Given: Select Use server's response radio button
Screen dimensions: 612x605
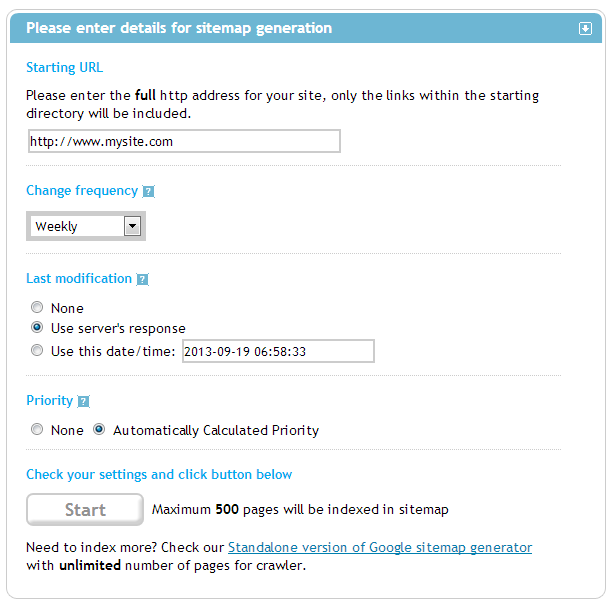Looking at the screenshot, I should tap(37, 327).
